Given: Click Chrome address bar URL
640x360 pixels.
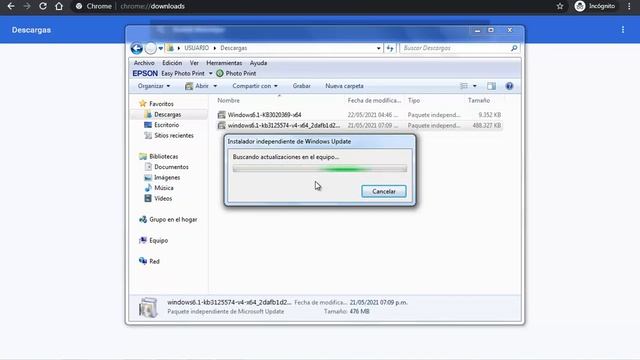Looking at the screenshot, I should point(152,6).
